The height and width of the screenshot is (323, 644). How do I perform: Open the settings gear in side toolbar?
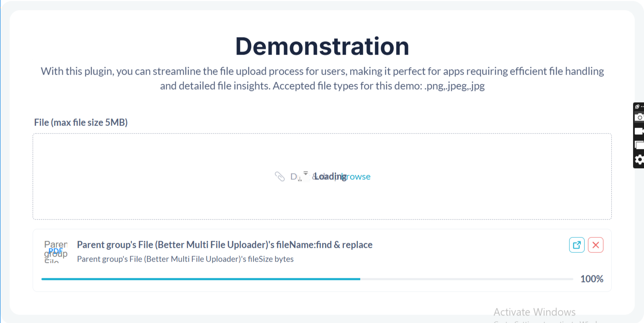(639, 159)
